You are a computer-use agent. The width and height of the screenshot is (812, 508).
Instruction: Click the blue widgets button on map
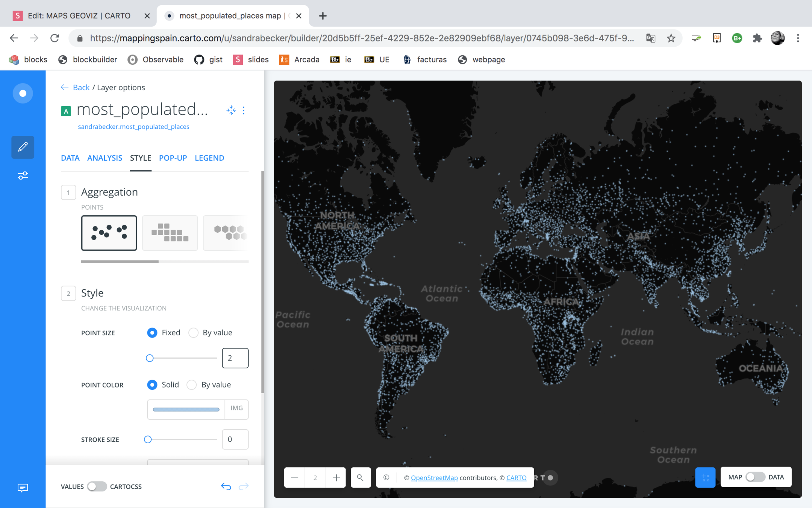click(705, 478)
